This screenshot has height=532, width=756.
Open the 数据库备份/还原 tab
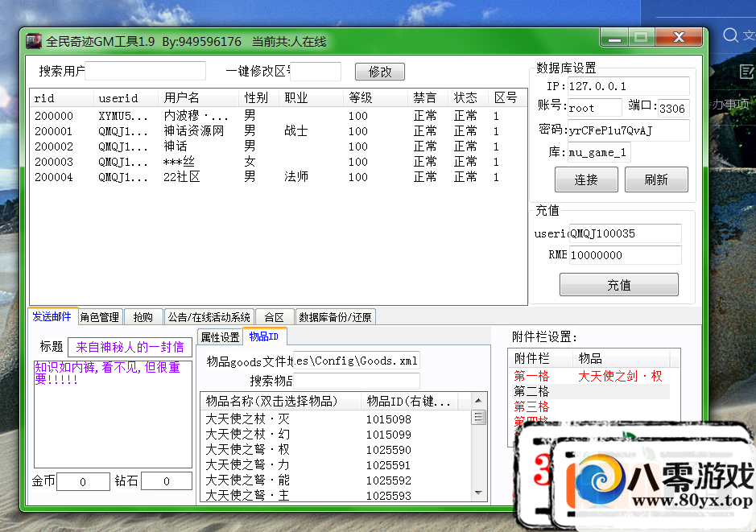[336, 317]
